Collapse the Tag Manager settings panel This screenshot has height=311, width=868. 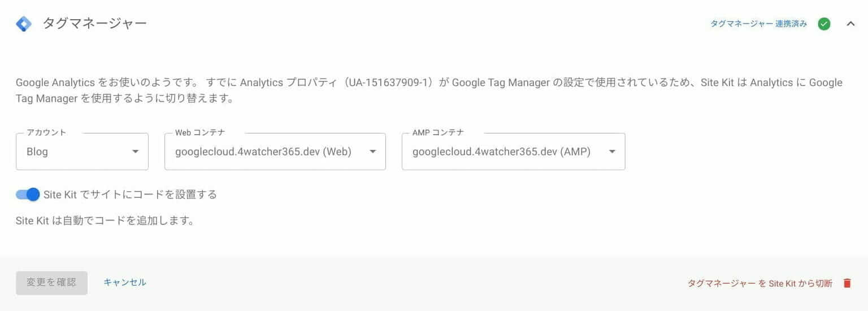850,24
